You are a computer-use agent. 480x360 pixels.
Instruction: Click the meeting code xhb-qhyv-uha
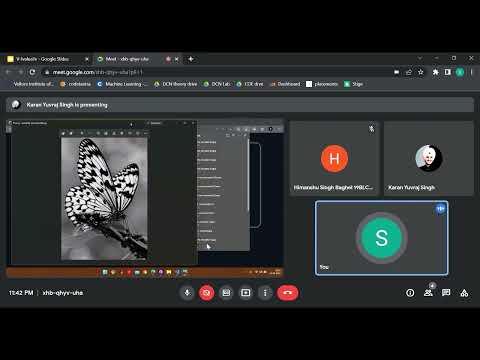63,293
